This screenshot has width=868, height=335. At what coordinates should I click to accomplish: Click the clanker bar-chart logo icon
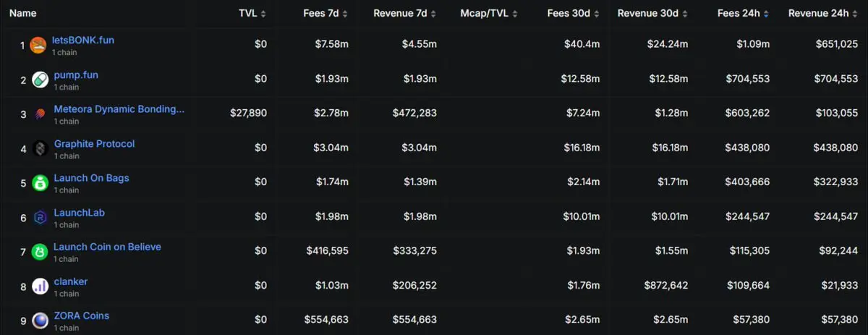(x=41, y=287)
